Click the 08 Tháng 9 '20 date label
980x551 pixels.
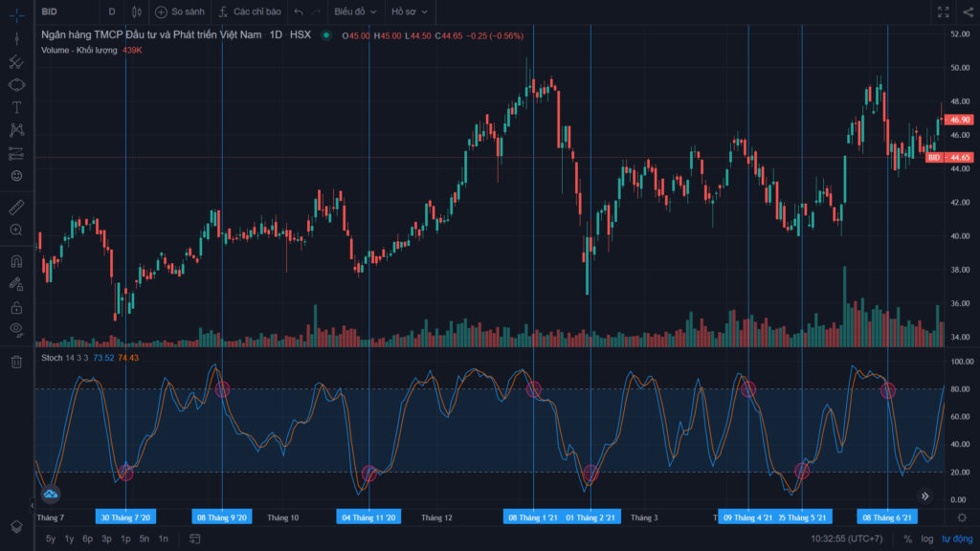(222, 518)
